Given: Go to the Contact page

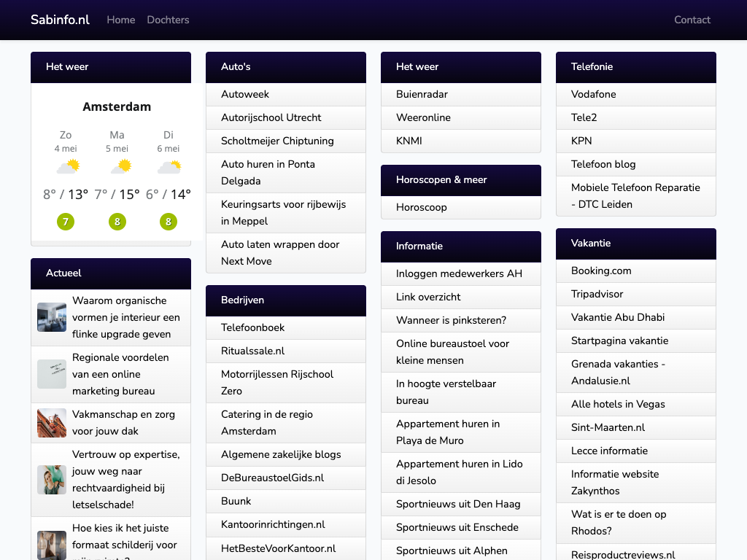Looking at the screenshot, I should [692, 20].
